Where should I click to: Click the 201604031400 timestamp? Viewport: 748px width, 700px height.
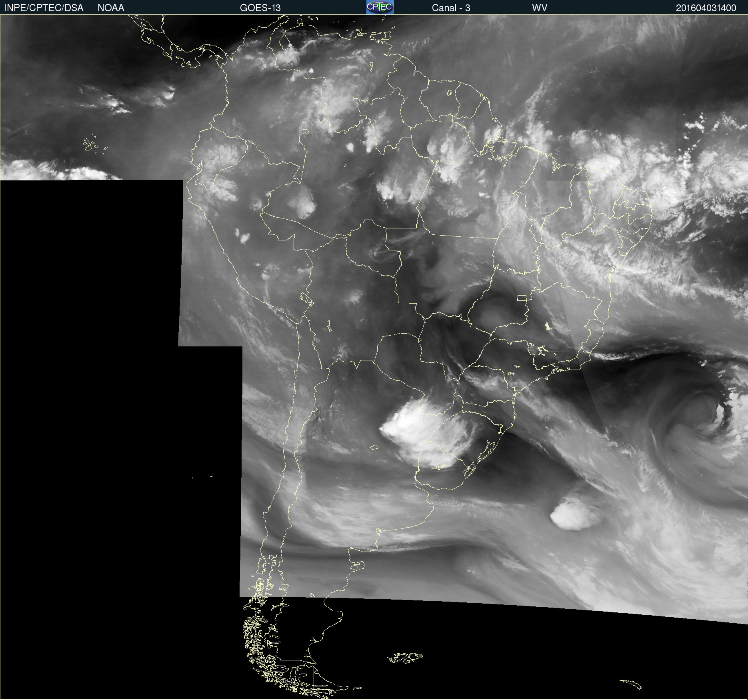706,8
